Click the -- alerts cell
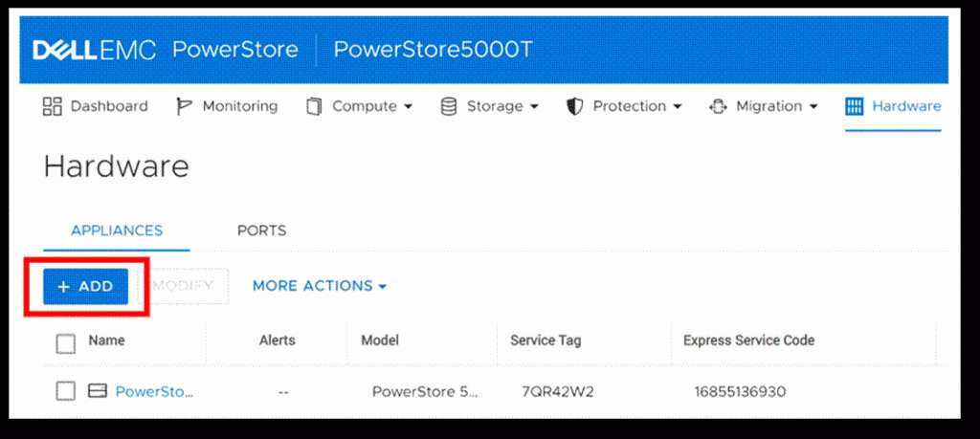Viewport: 980px width, 439px height. coord(283,393)
